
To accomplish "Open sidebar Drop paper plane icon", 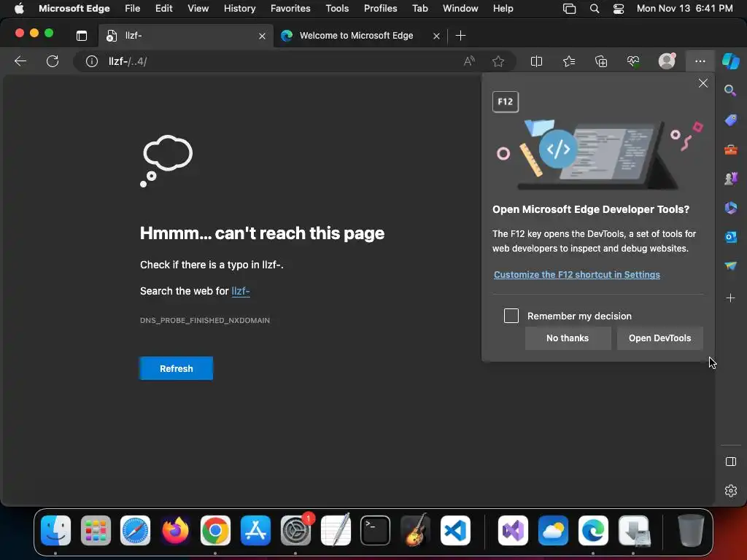I will (731, 265).
